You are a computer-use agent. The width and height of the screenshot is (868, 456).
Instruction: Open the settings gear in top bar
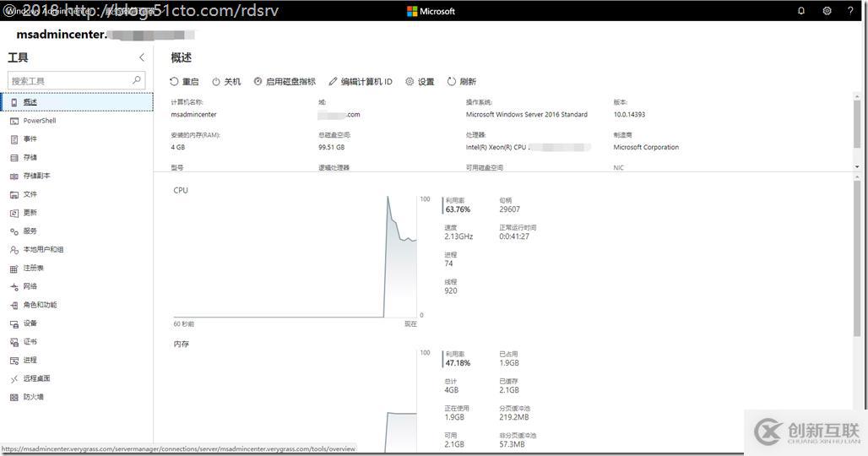tap(827, 10)
